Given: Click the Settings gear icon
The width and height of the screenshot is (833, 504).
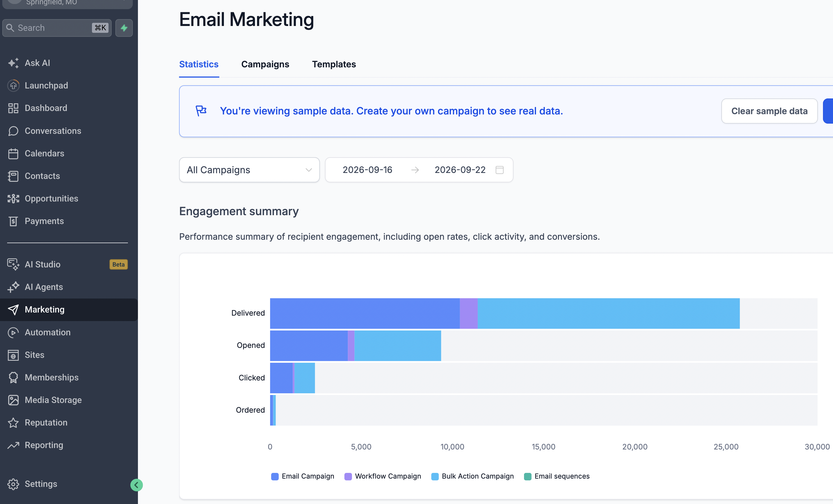Looking at the screenshot, I should click(13, 484).
